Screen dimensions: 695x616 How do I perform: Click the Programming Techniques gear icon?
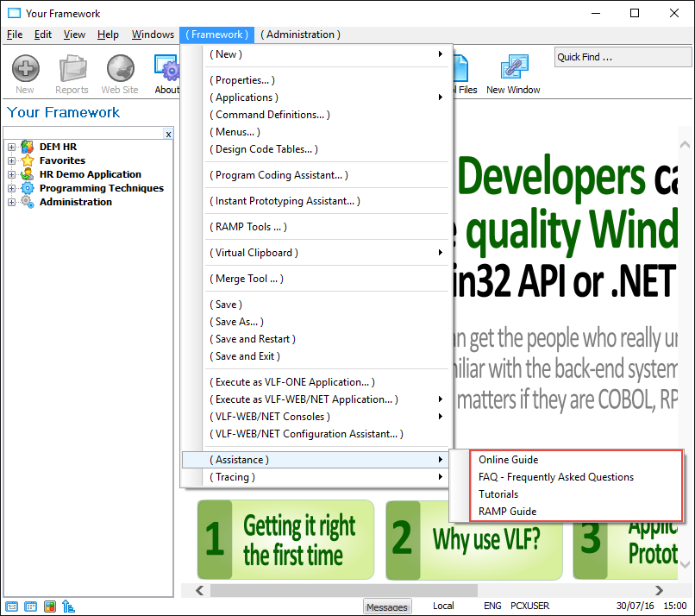[x=28, y=187]
